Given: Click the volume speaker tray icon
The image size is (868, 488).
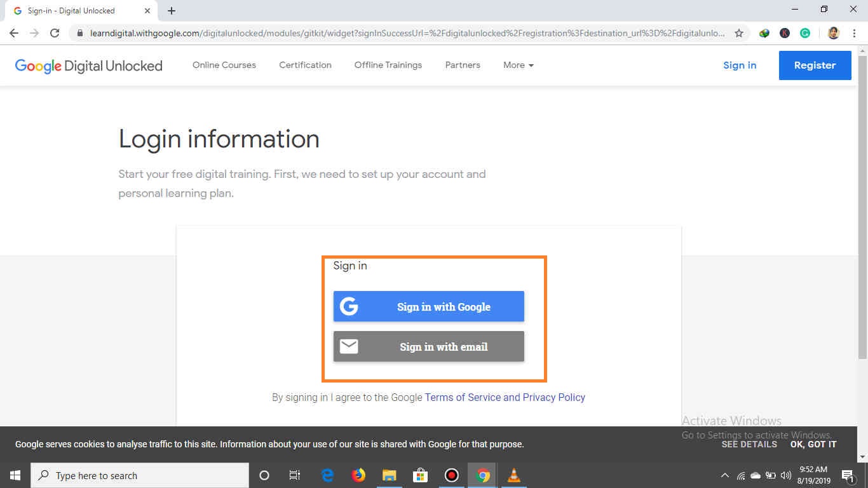Looking at the screenshot, I should click(x=786, y=475).
